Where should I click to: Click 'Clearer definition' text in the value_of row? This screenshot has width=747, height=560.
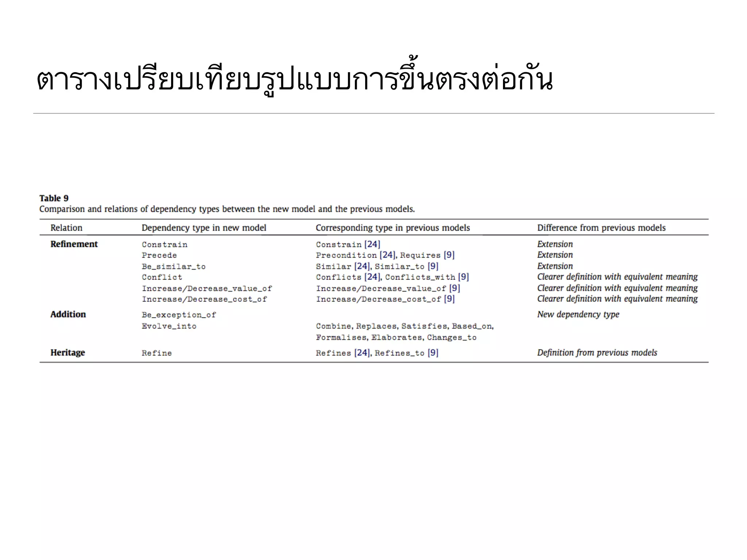[618, 288]
